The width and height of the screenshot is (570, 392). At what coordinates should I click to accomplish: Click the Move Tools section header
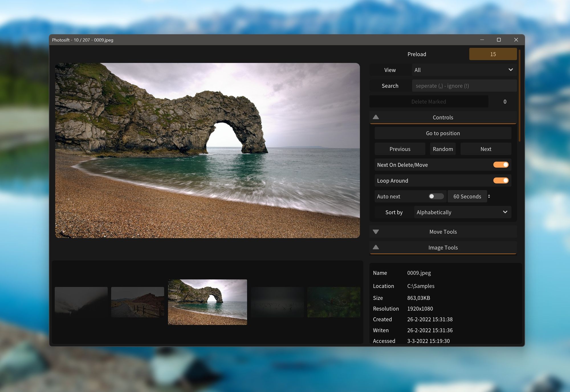(443, 232)
